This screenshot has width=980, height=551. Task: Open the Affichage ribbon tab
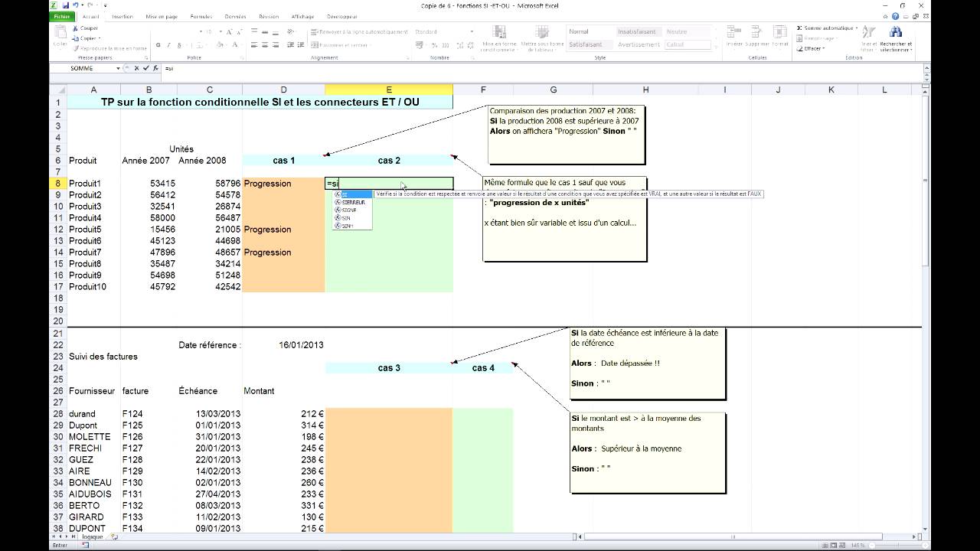coord(302,16)
